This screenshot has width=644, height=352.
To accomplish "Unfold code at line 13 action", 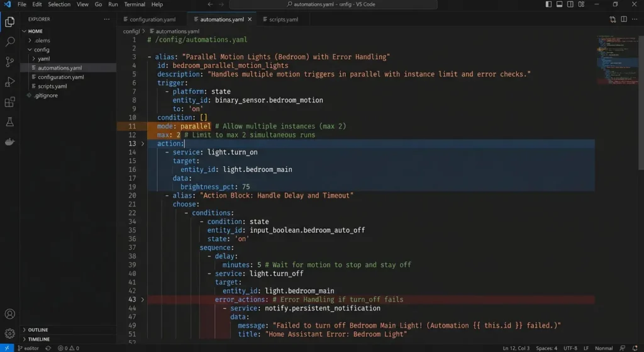I will click(x=143, y=144).
